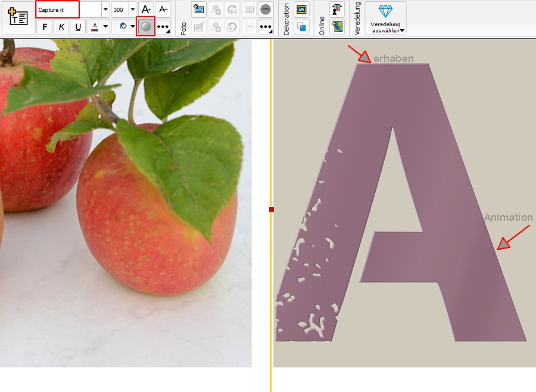
Task: Decrease font size with A- icon
Action: [x=163, y=10]
